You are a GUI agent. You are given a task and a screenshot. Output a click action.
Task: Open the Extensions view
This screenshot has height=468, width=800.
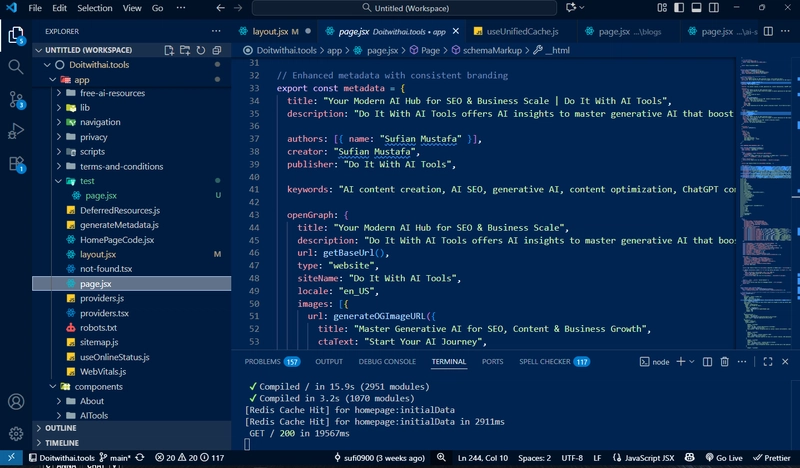point(16,163)
